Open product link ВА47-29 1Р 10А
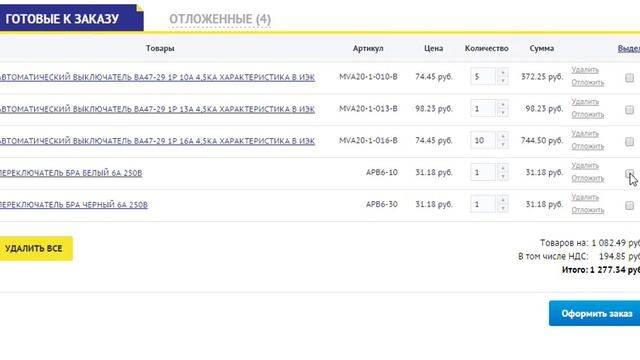 [x=157, y=77]
